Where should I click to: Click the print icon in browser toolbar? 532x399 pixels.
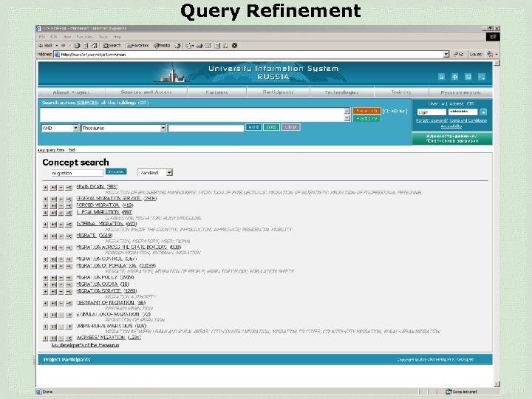[199, 46]
